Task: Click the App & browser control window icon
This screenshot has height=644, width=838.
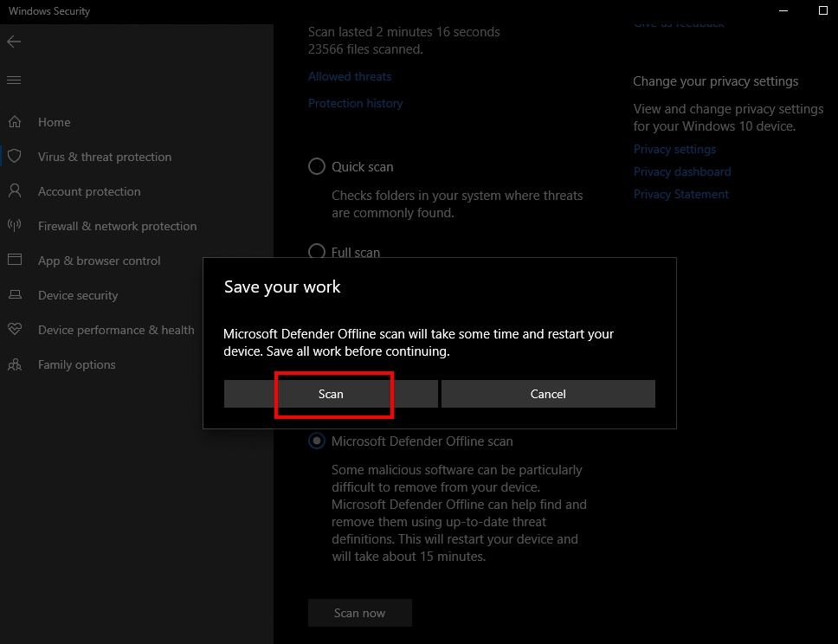Action: pos(15,260)
